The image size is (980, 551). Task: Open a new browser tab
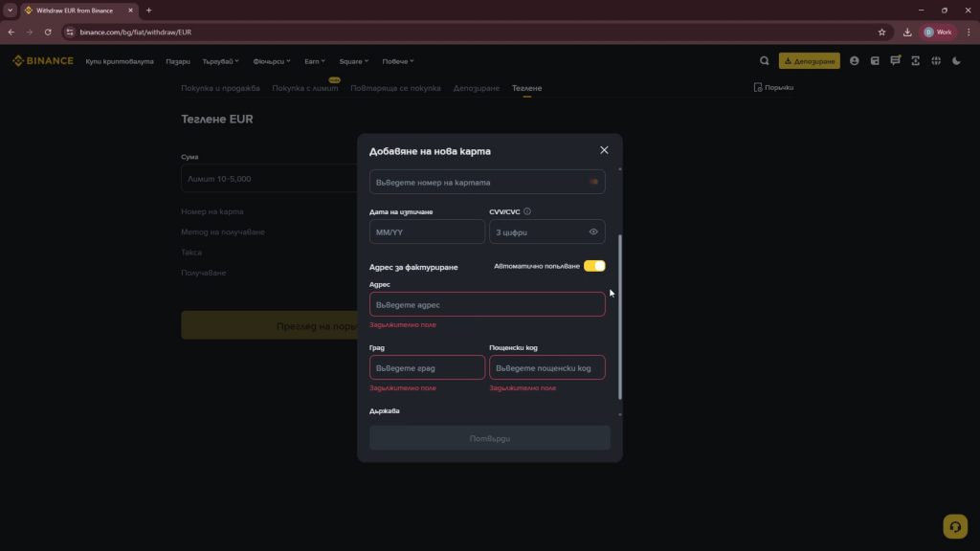(148, 10)
